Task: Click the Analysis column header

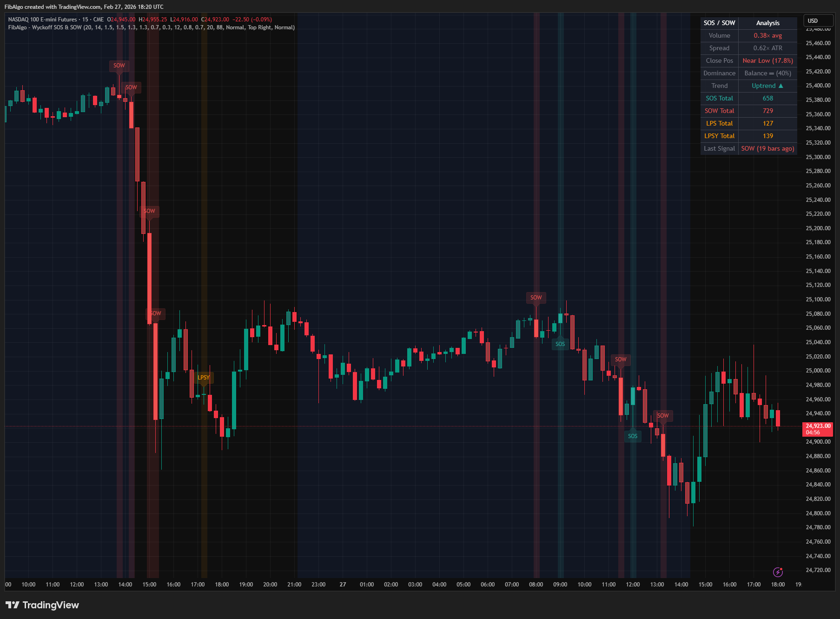Action: tap(767, 22)
